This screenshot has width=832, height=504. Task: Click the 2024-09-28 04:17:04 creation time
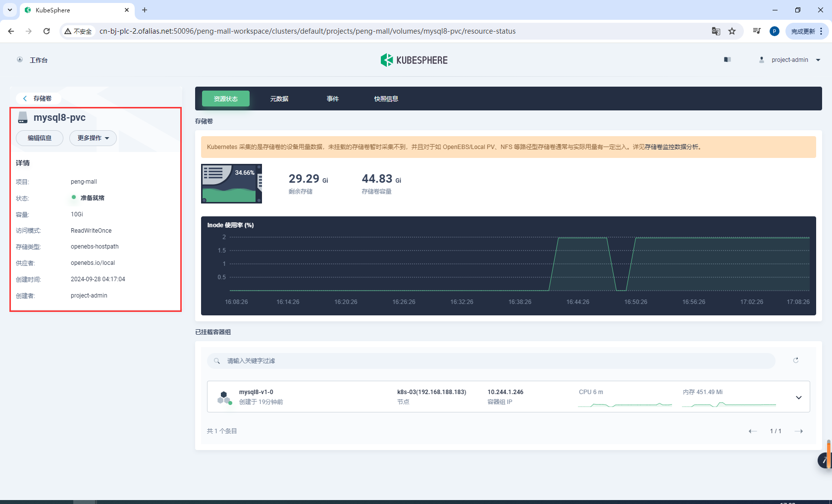click(x=98, y=279)
